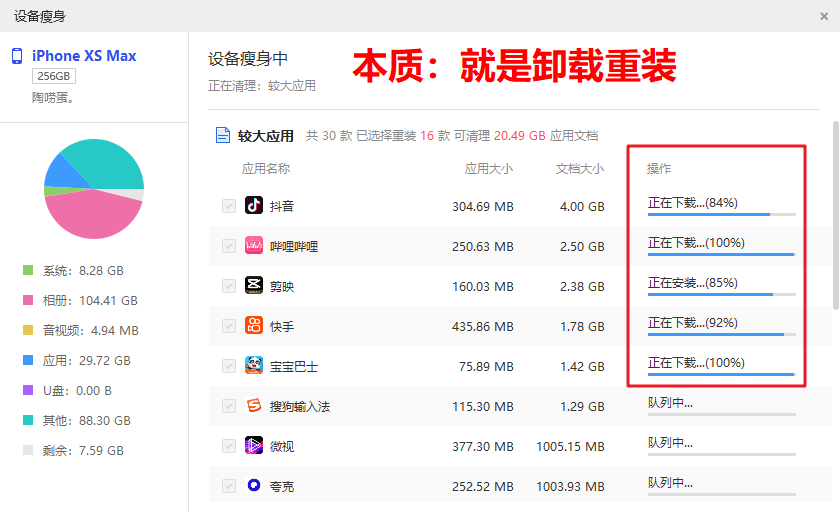Click the 剪映 install progress bar
Image resolution: width=840 pixels, height=511 pixels.
(722, 295)
